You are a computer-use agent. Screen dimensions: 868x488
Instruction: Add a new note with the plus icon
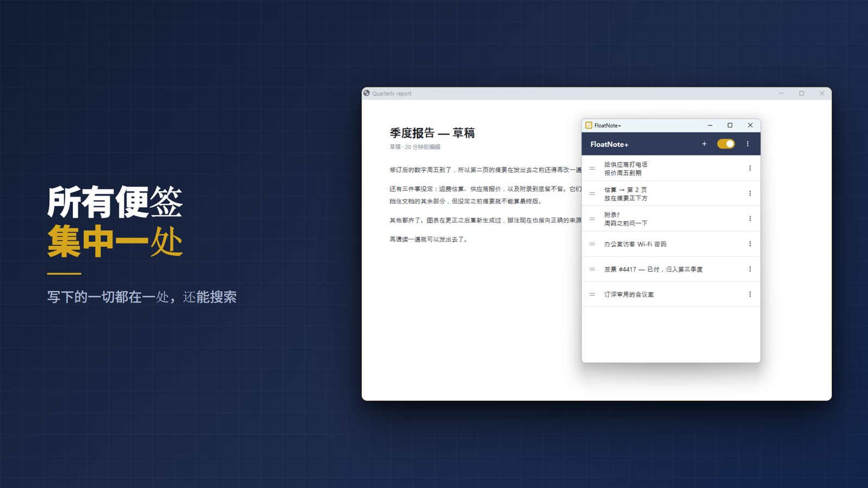[x=704, y=144]
